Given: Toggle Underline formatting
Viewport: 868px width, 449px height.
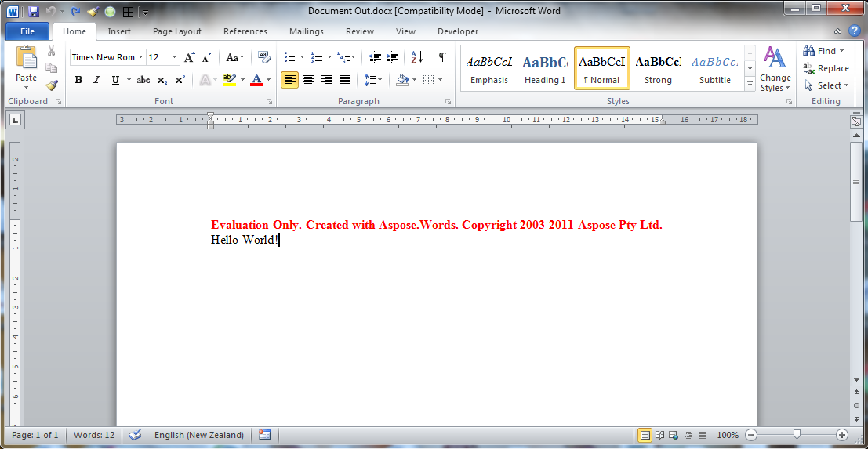Looking at the screenshot, I should 115,80.
